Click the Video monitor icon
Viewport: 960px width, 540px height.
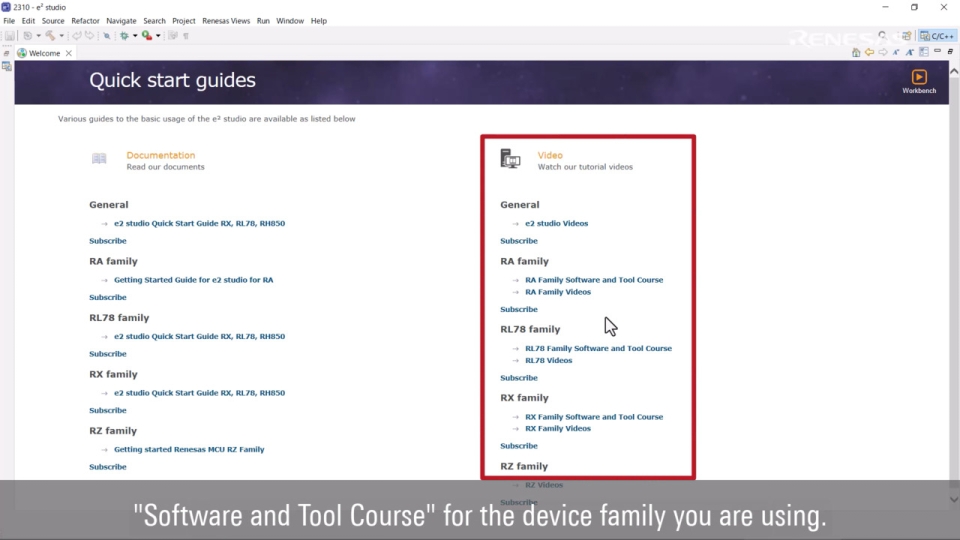click(510, 159)
